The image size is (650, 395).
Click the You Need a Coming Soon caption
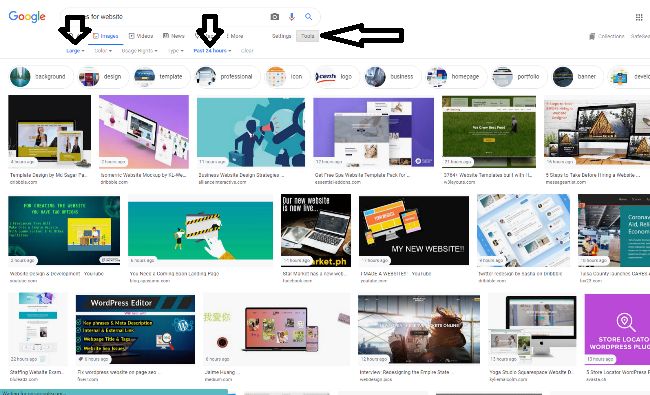[175, 274]
